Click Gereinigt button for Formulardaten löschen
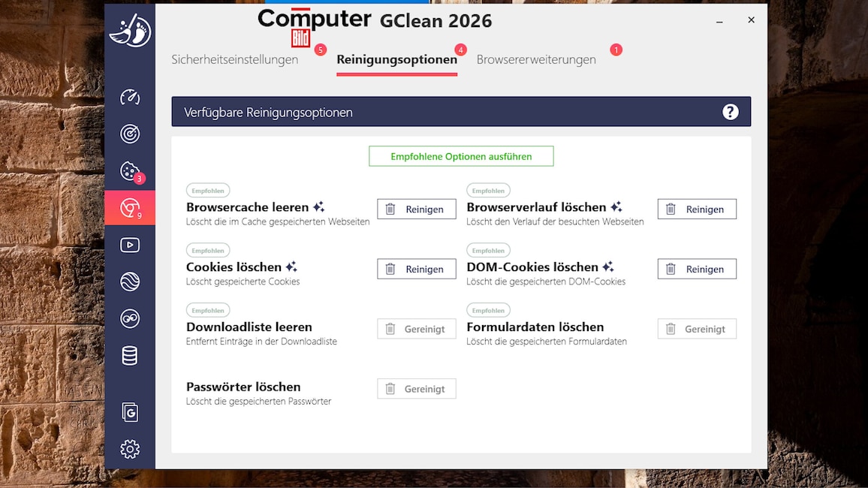The width and height of the screenshot is (868, 488). pos(697,329)
